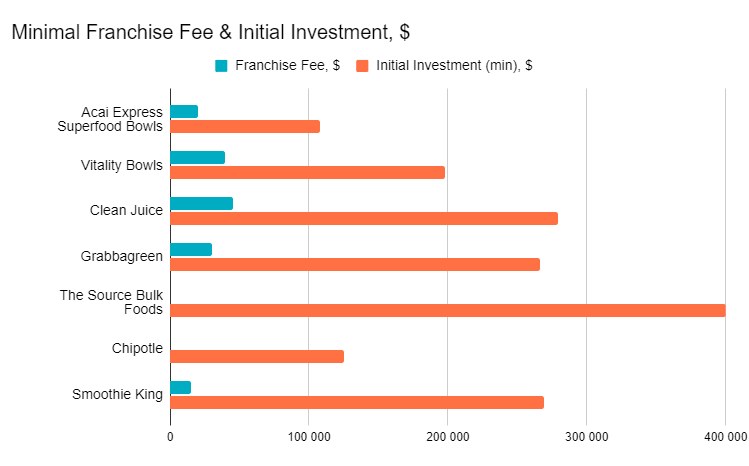The image size is (749, 466).
Task: Select Acai Express orange investment bar
Action: pyautogui.click(x=245, y=127)
